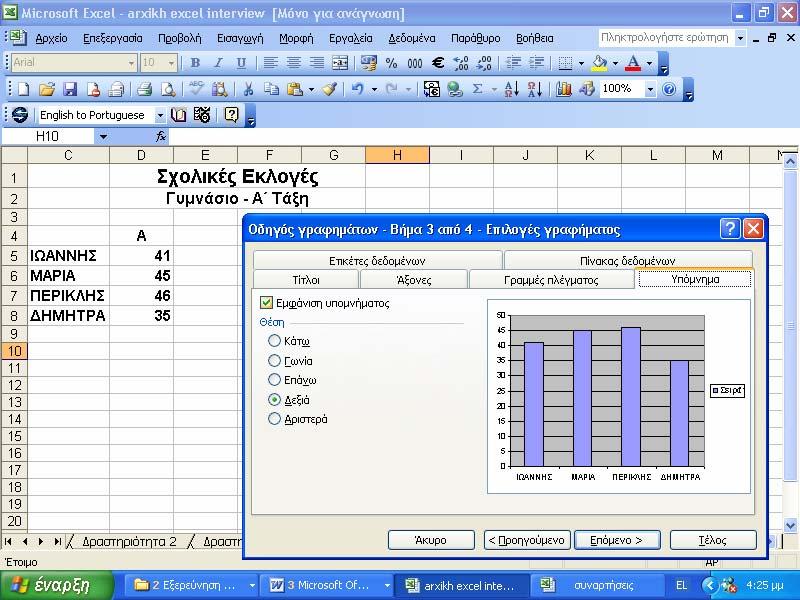Open English to Portuguese dropdown
Image resolution: width=800 pixels, height=600 pixels.
(160, 115)
